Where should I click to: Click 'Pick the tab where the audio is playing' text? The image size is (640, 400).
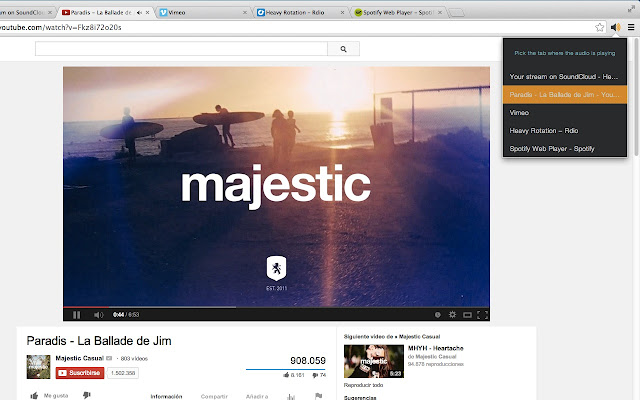tap(564, 53)
